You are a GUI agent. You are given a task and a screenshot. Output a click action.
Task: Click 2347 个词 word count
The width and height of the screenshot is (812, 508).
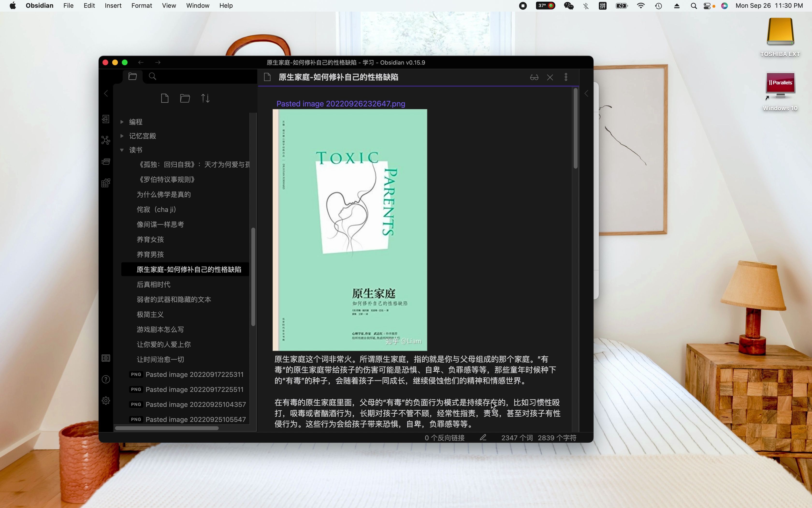(517, 438)
